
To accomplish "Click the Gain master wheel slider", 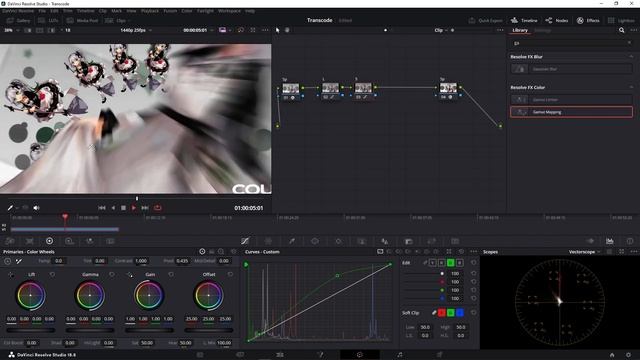I will [149, 330].
